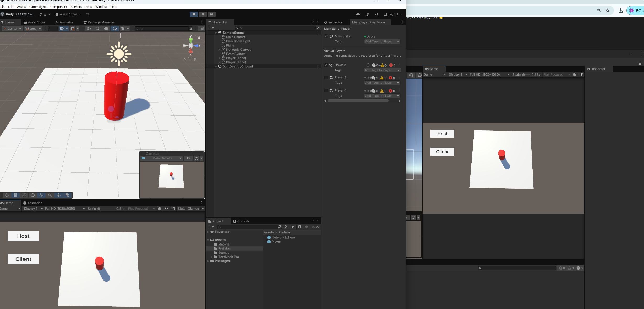Click the Host button in Game view
The width and height of the screenshot is (644, 309).
[23, 236]
